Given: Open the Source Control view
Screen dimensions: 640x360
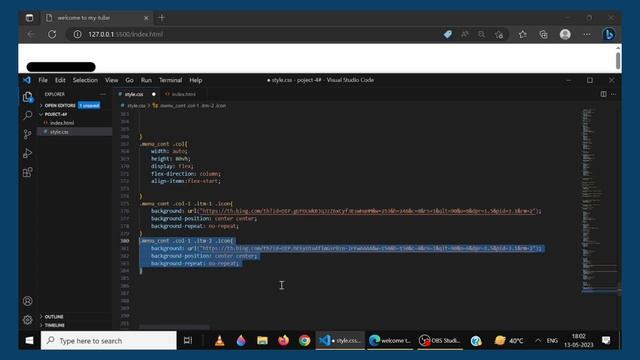Looking at the screenshot, I should tap(27, 134).
